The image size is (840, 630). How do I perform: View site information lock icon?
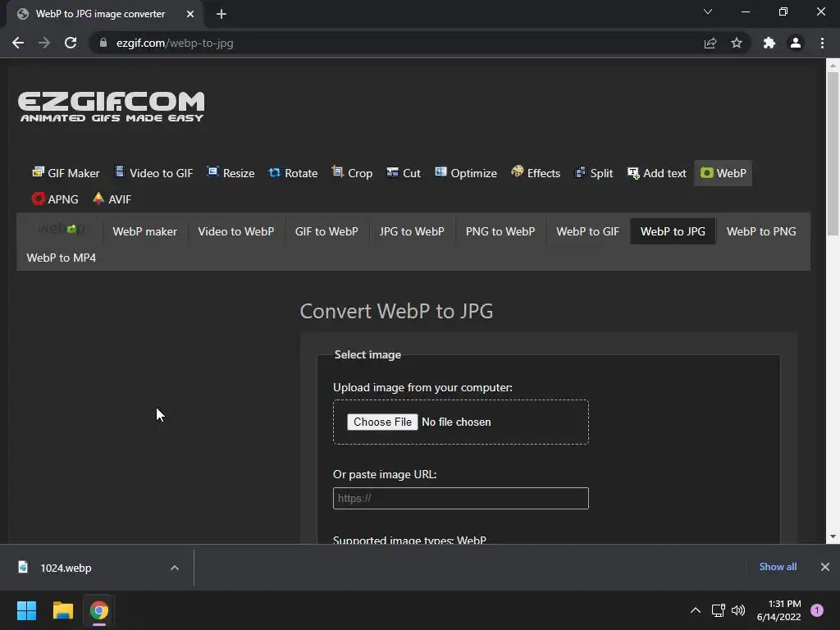(x=103, y=43)
